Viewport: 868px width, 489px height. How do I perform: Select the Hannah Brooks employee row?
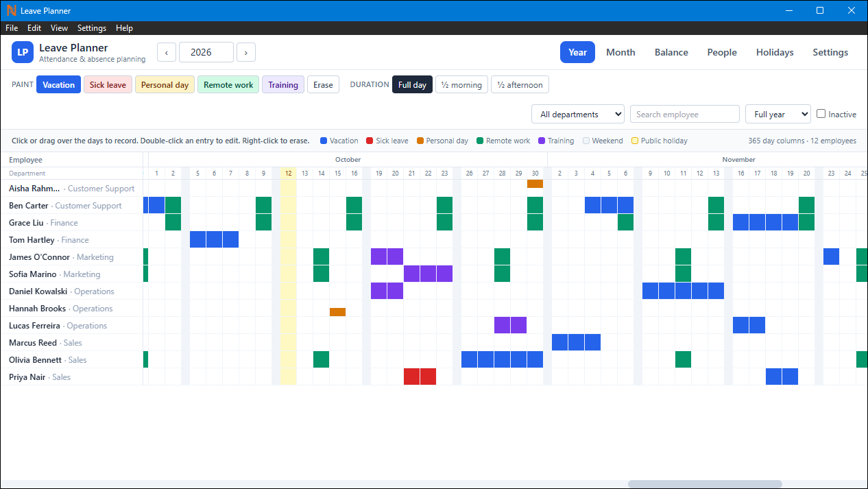coord(72,309)
